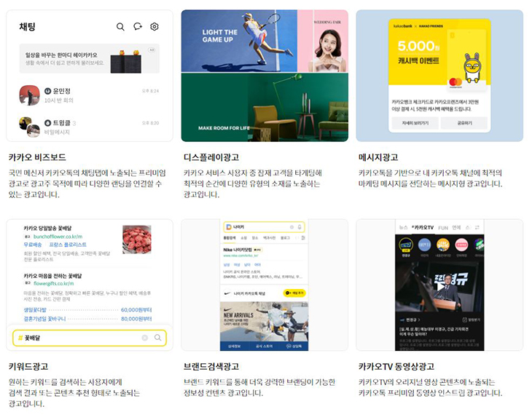Click the red flowers thumbnail in keyword ad
The width and height of the screenshot is (532, 420).
(x=137, y=239)
